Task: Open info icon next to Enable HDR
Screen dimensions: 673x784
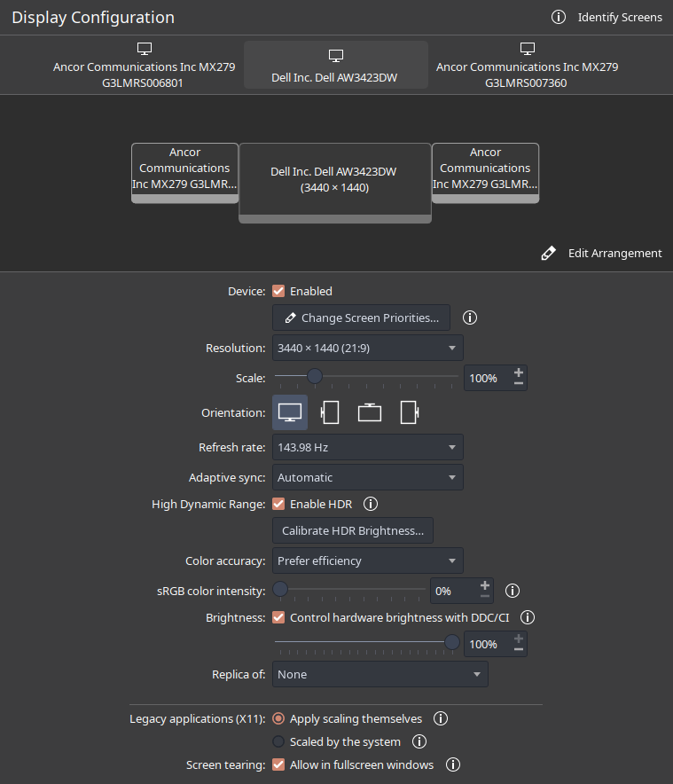Action: [x=372, y=504]
